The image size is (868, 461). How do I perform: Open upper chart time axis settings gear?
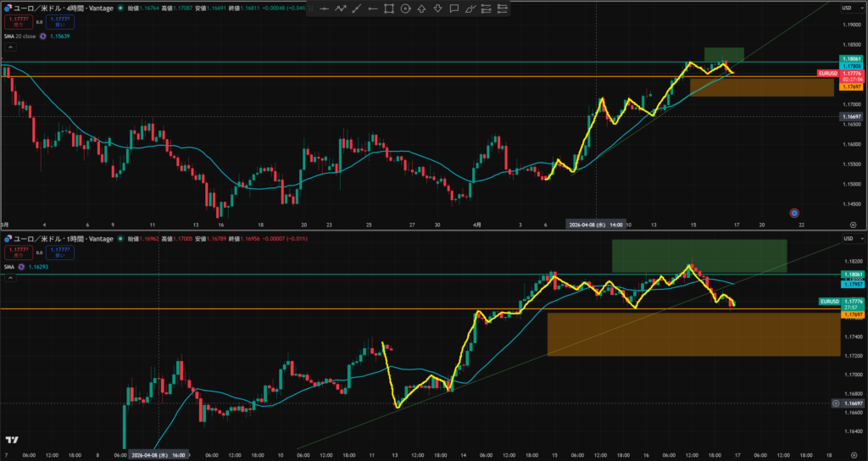853,225
